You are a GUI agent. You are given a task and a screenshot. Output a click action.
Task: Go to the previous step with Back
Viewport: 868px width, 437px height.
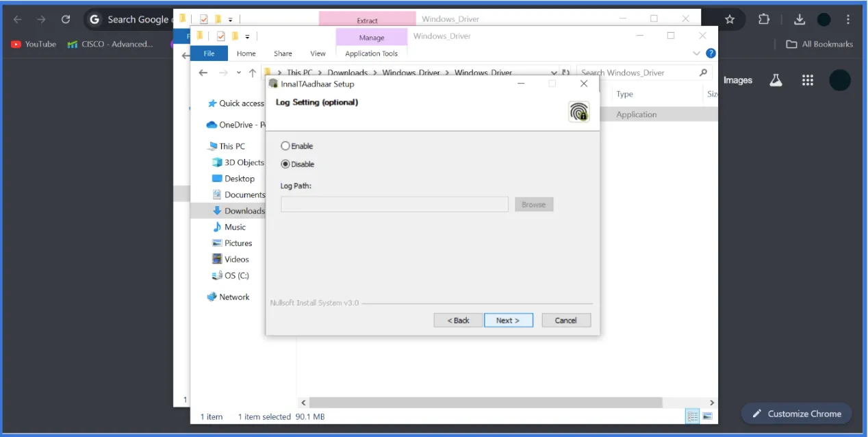point(458,320)
